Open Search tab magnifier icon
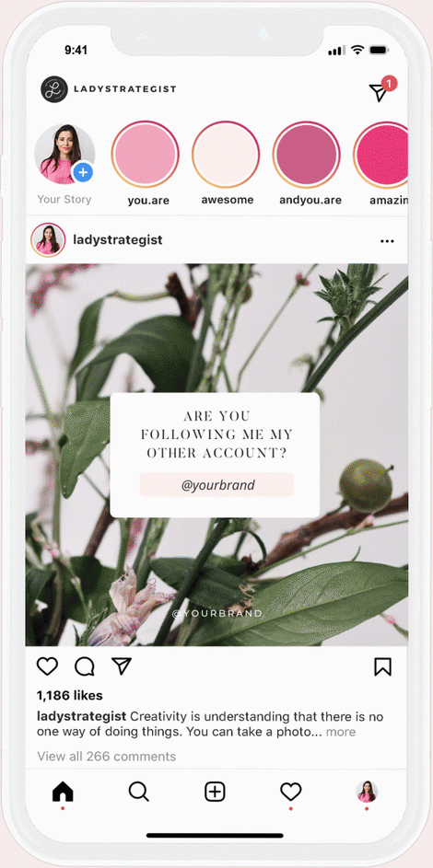433x868 pixels. (139, 793)
